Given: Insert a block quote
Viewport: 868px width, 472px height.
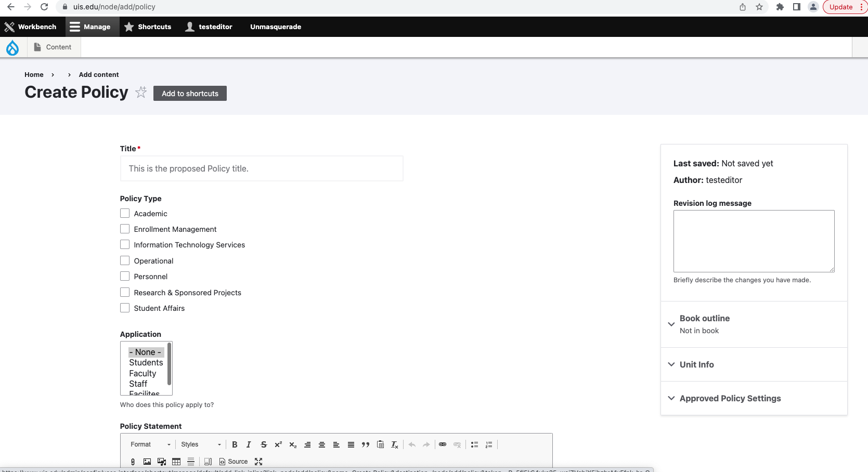Looking at the screenshot, I should point(366,444).
